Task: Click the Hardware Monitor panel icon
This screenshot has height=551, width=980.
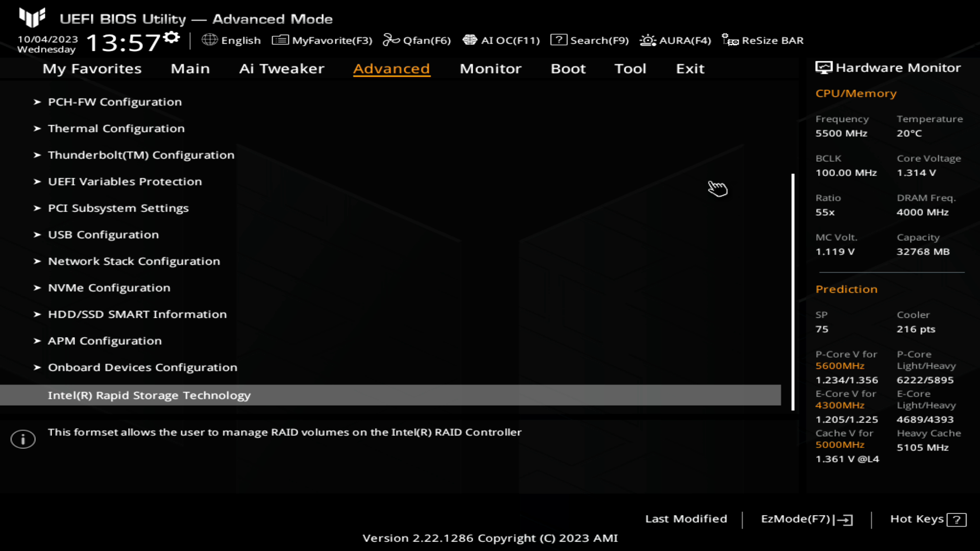Action: coord(822,67)
